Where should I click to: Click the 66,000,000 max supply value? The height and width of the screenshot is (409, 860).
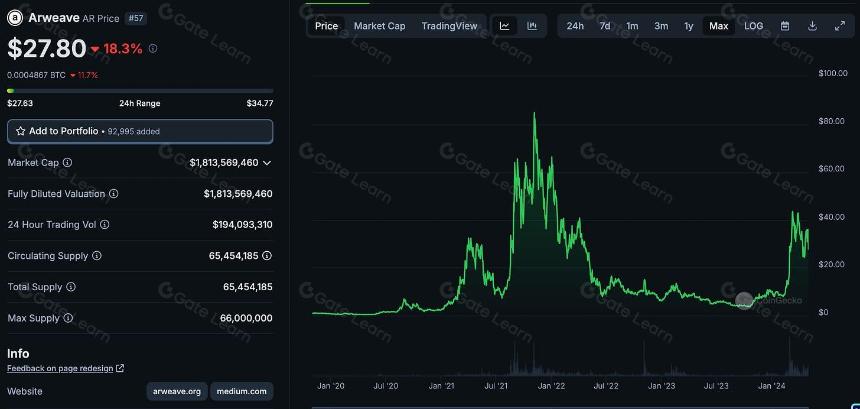pos(246,318)
